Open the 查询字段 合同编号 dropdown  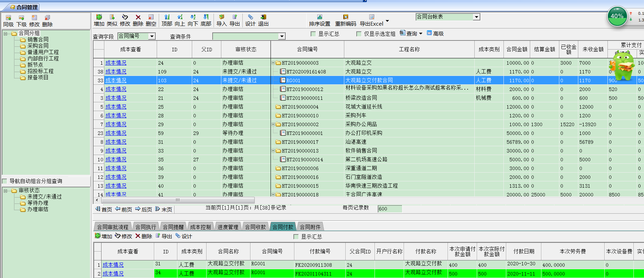pyautogui.click(x=152, y=36)
